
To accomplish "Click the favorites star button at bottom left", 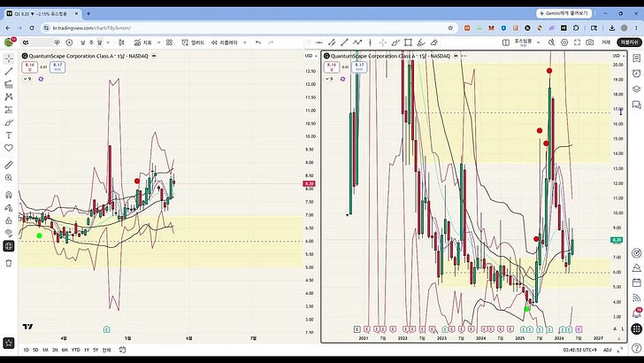I will click(9, 343).
